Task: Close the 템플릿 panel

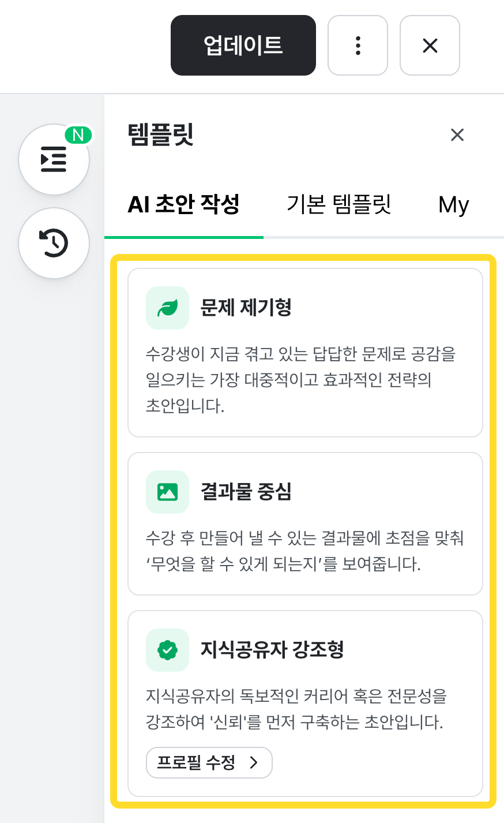Action: point(457,135)
